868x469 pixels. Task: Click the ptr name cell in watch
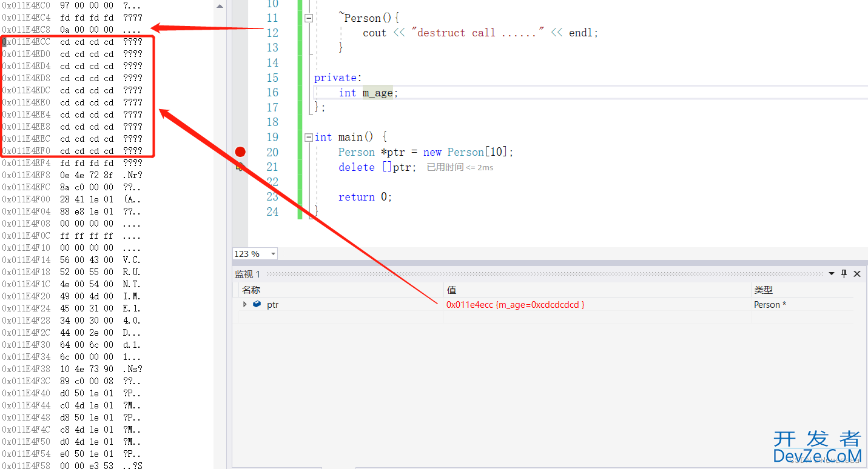tap(273, 304)
